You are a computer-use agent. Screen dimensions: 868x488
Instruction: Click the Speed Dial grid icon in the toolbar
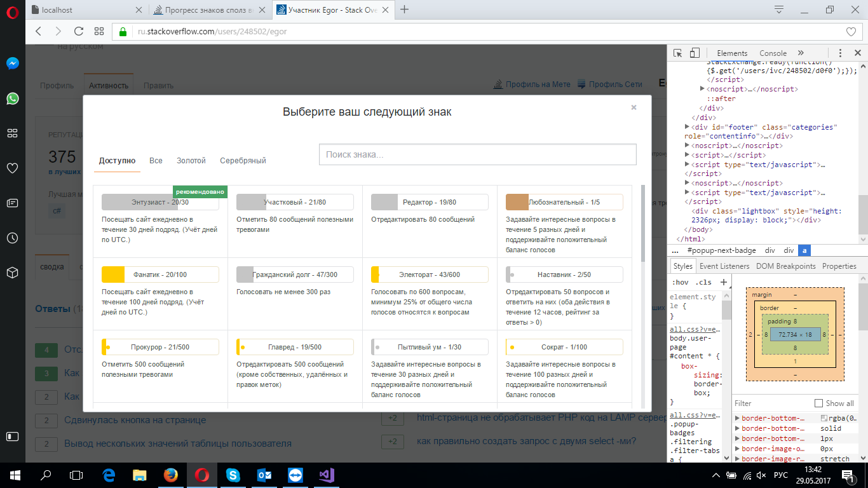99,31
